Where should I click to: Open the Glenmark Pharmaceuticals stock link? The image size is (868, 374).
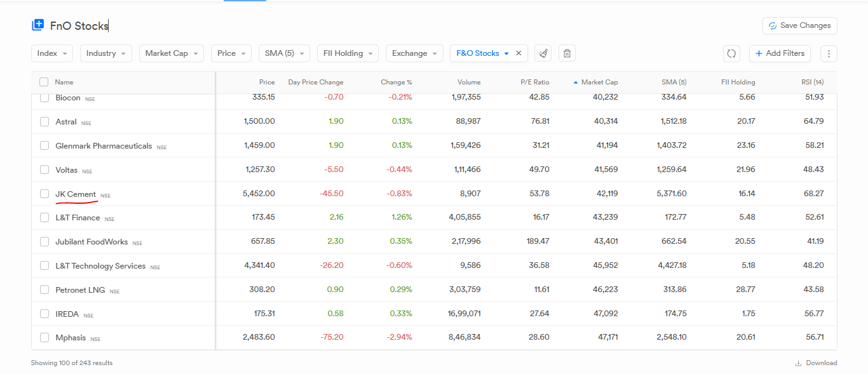pyautogui.click(x=104, y=146)
